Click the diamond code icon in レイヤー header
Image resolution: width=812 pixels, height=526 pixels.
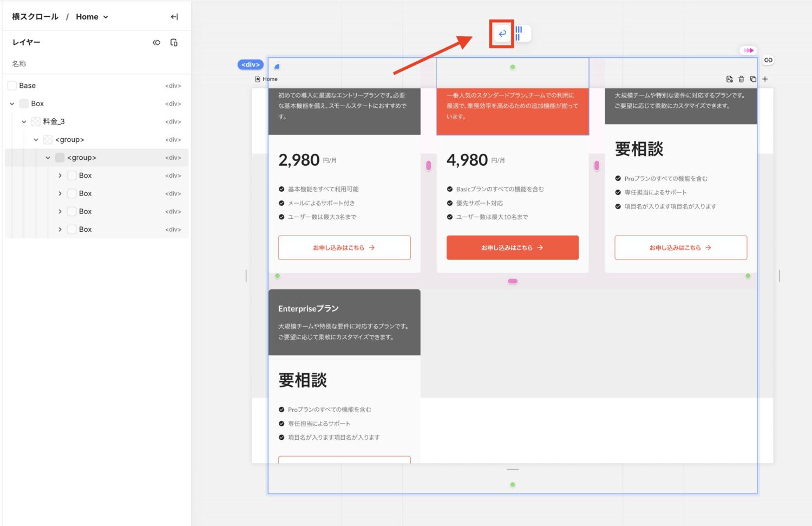[x=156, y=42]
